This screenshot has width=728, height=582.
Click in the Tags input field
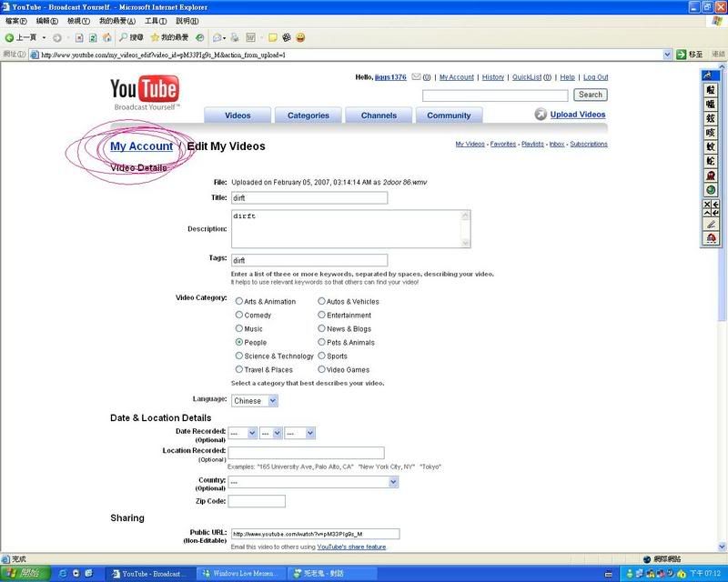coord(309,260)
